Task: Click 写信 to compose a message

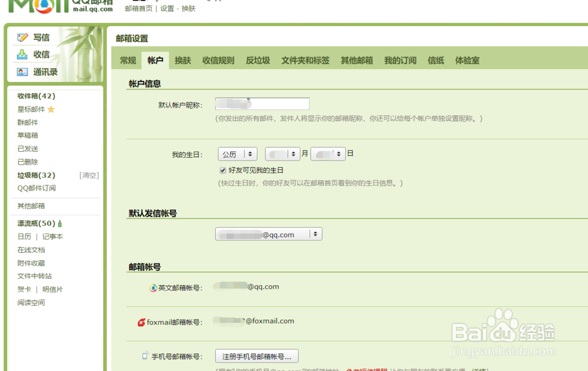Action: coord(41,38)
